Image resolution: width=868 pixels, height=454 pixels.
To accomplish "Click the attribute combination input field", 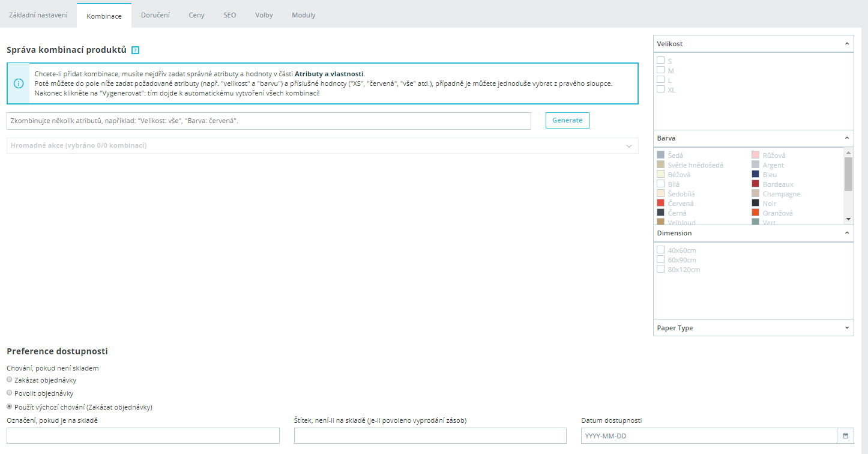I will pyautogui.click(x=269, y=121).
